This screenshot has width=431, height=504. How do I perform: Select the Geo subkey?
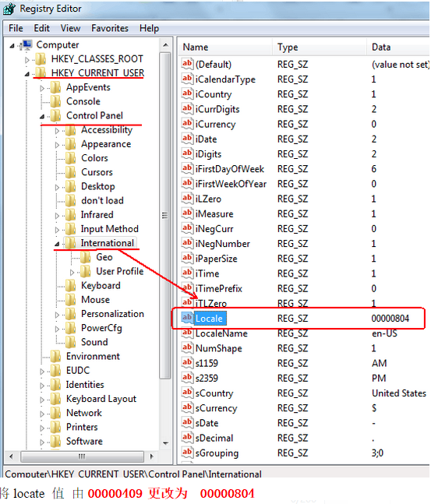(x=104, y=257)
